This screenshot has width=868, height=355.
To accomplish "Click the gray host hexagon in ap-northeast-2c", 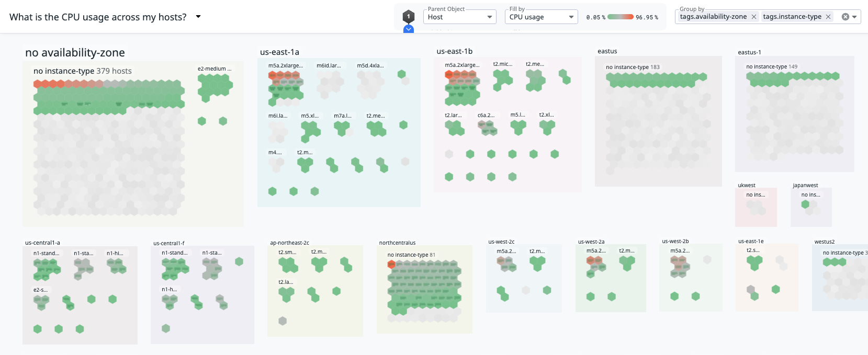I will pos(283,321).
